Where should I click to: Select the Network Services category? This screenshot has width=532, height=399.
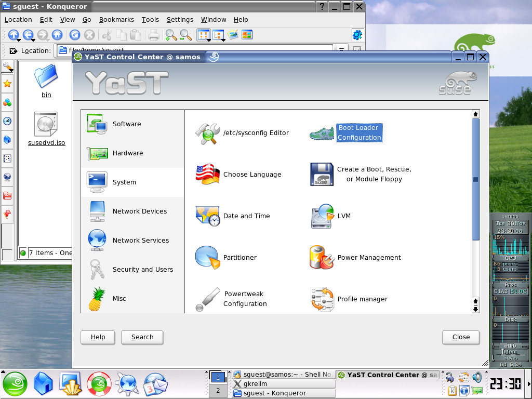pyautogui.click(x=132, y=241)
